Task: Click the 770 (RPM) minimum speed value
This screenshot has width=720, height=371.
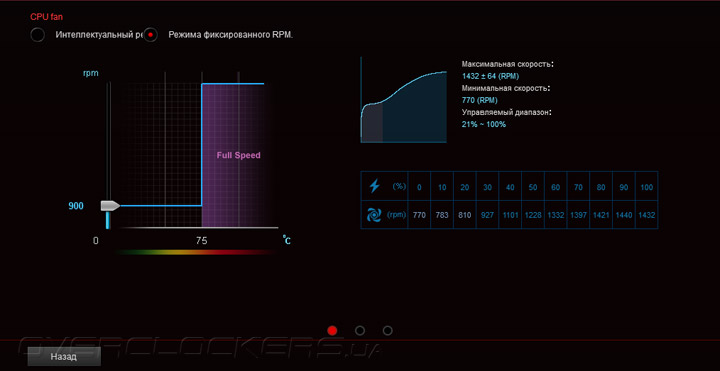Action: click(x=479, y=100)
